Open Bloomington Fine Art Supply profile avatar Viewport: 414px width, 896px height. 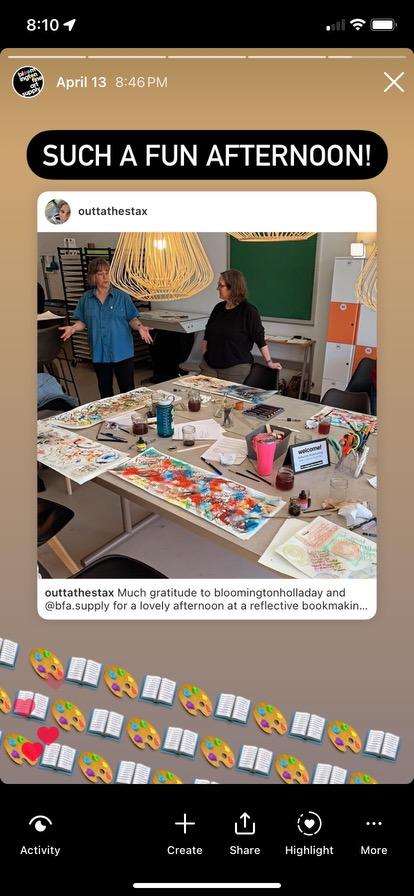point(28,82)
